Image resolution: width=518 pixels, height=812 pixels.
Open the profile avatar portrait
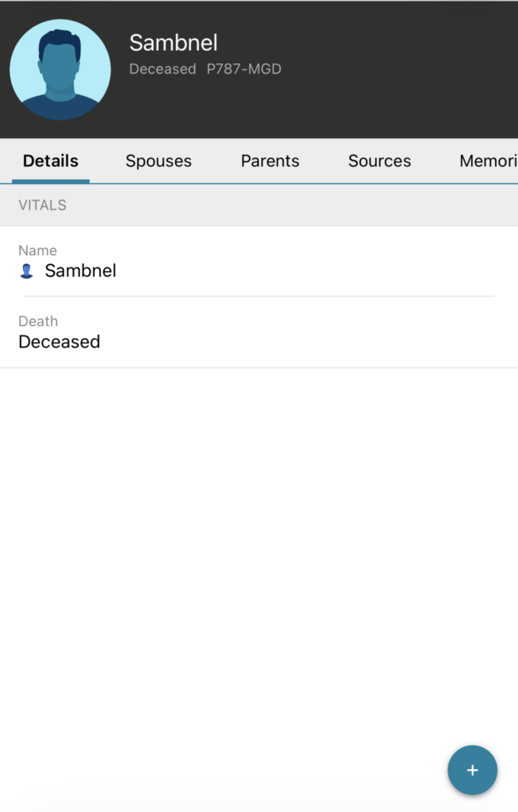click(60, 70)
